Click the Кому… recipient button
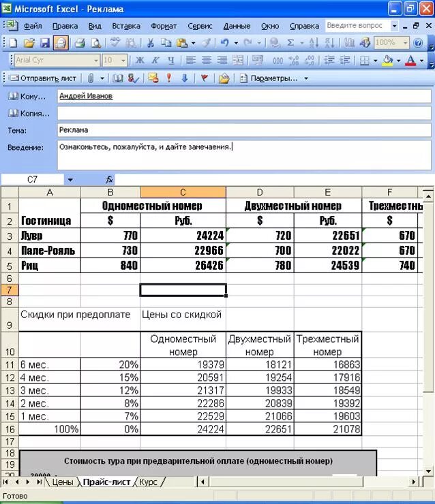This screenshot has width=435, height=504. pyautogui.click(x=27, y=97)
